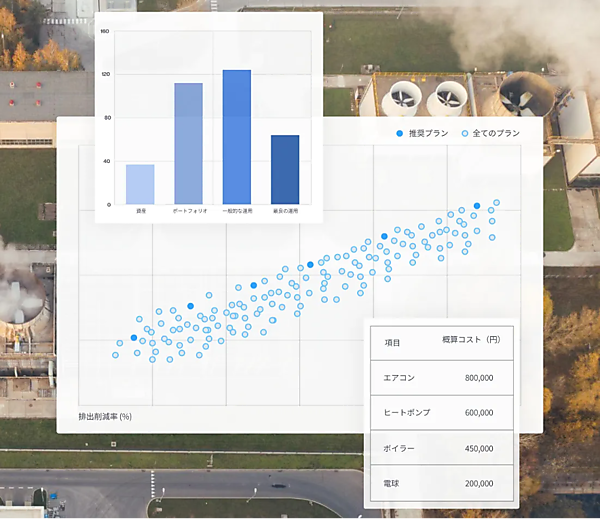
Task: Select the lowest filled recommended-plan dot
Action: click(134, 338)
